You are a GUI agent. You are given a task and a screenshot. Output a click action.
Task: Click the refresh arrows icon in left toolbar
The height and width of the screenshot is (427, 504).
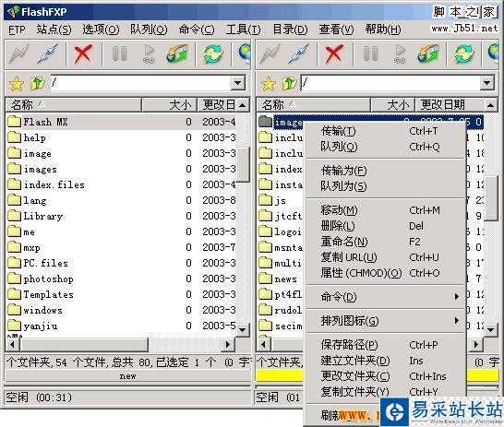pyautogui.click(x=213, y=53)
